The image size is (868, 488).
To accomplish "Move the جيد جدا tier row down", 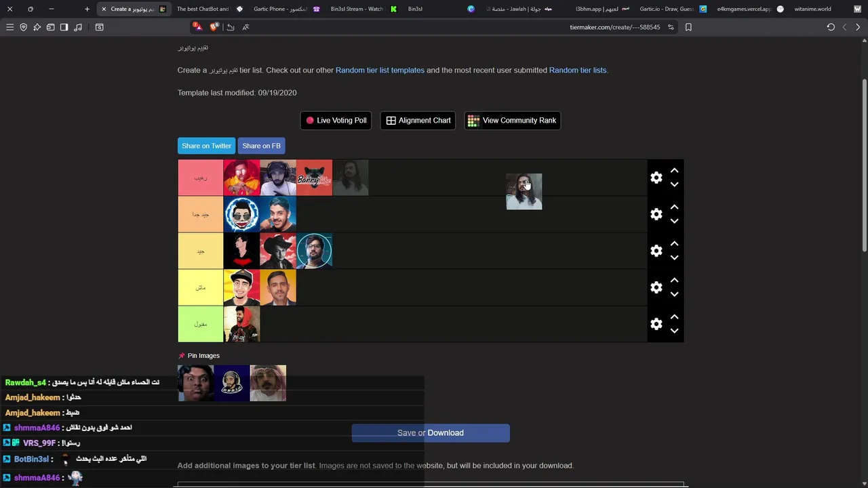I will (674, 221).
